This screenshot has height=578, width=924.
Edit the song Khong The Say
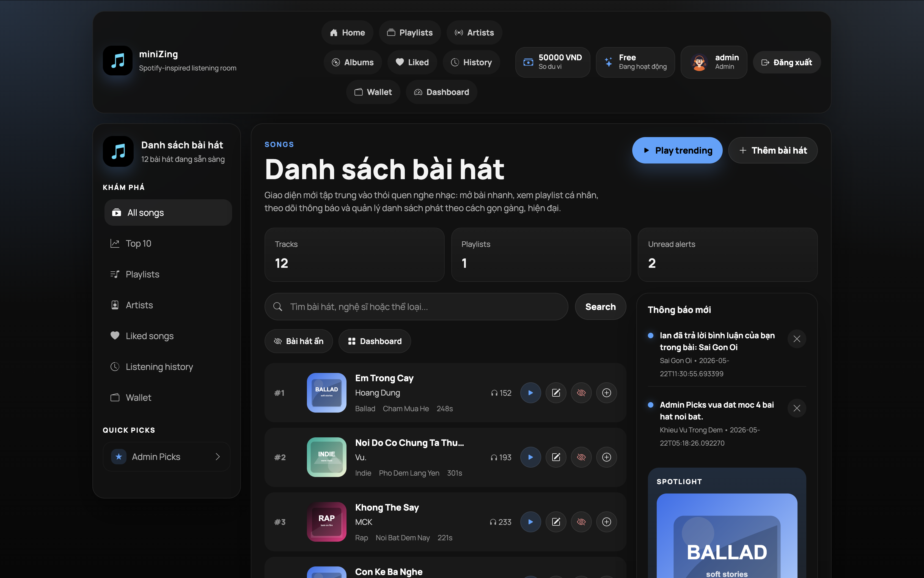coord(556,522)
